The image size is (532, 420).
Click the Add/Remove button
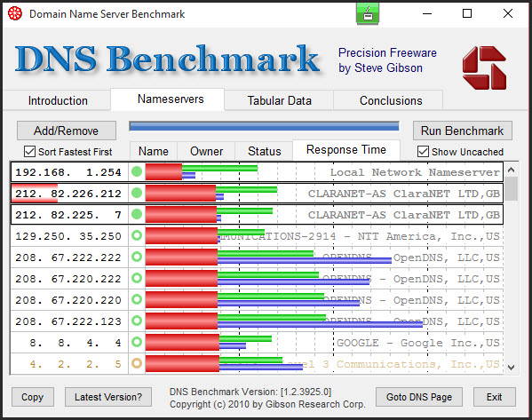[67, 131]
